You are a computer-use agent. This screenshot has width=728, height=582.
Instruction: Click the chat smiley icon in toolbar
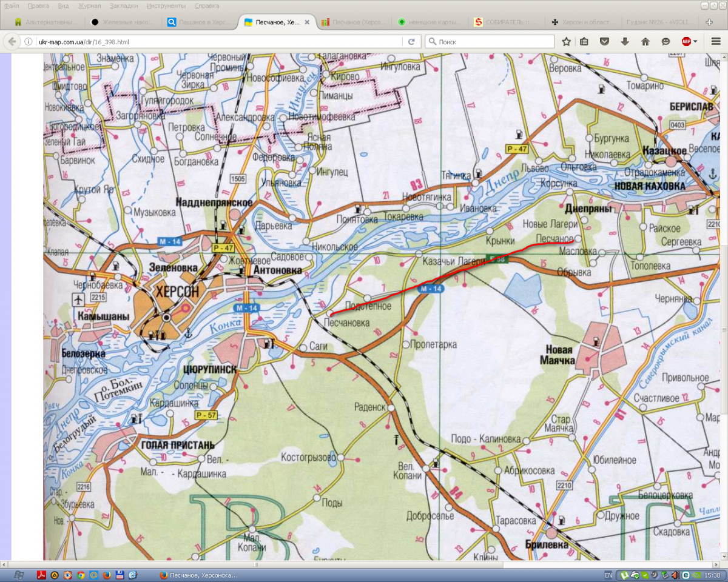coord(666,42)
